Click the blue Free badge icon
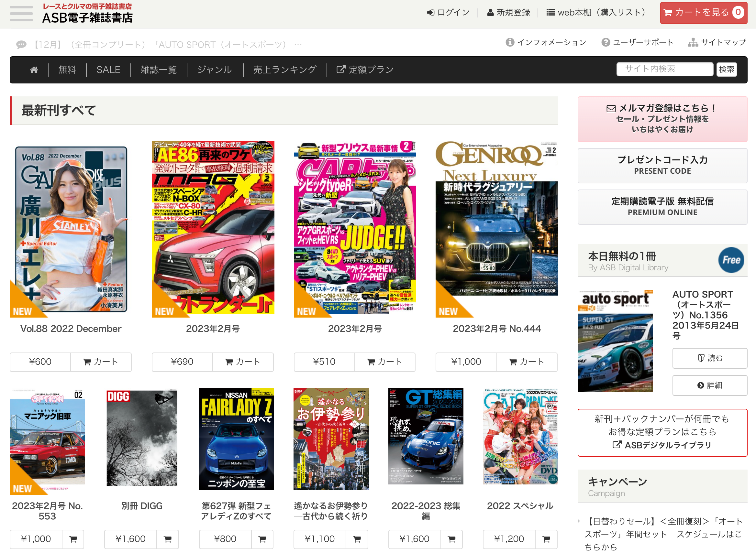756x553 pixels. (x=731, y=260)
